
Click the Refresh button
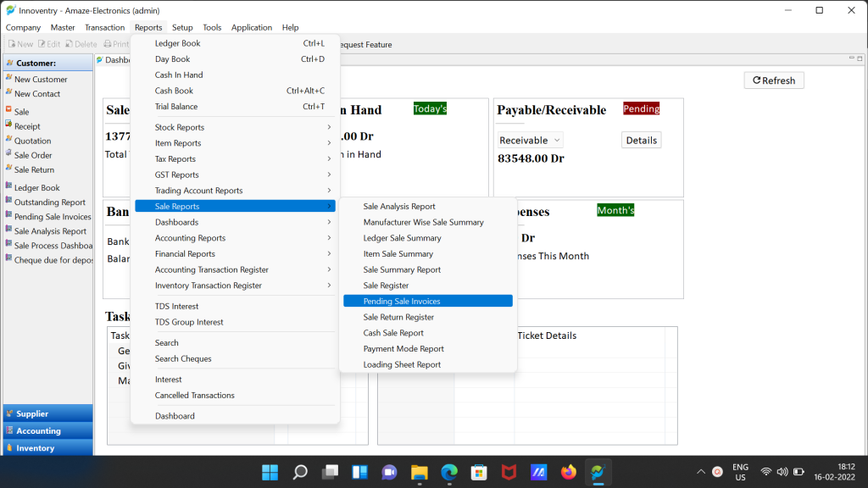tap(774, 80)
